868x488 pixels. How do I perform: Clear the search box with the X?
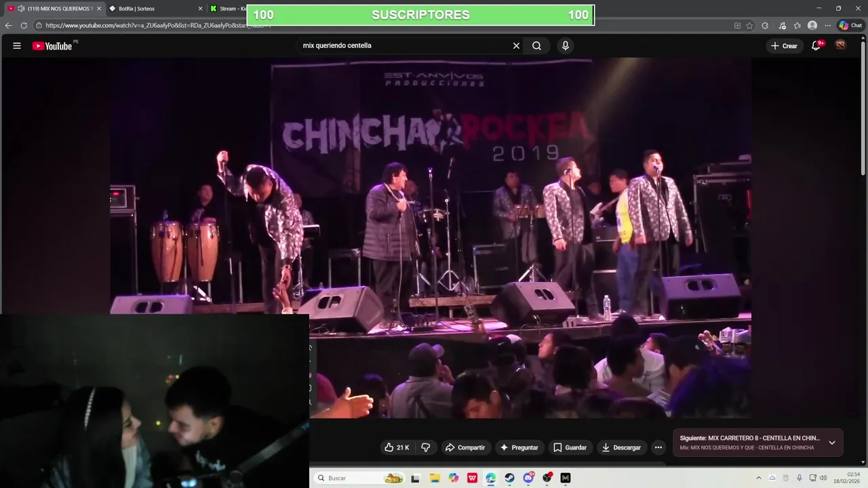coord(516,46)
